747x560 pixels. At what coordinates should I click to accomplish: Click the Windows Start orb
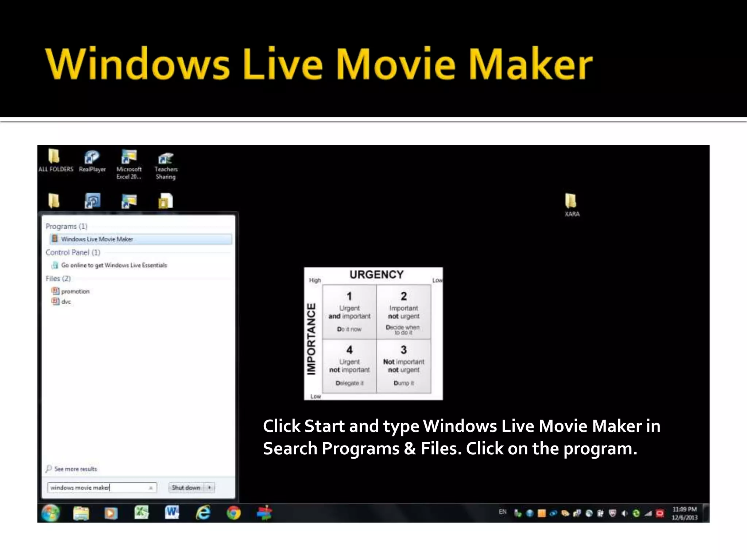(x=51, y=513)
